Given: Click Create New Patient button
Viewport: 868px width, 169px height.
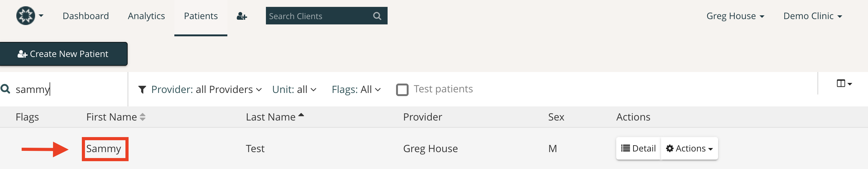Looking at the screenshot, I should pyautogui.click(x=63, y=54).
